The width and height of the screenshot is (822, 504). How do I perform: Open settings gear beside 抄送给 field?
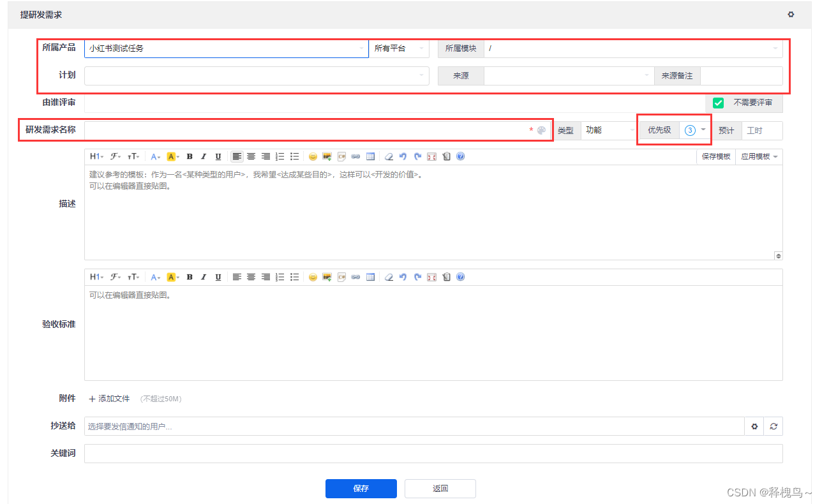point(754,426)
